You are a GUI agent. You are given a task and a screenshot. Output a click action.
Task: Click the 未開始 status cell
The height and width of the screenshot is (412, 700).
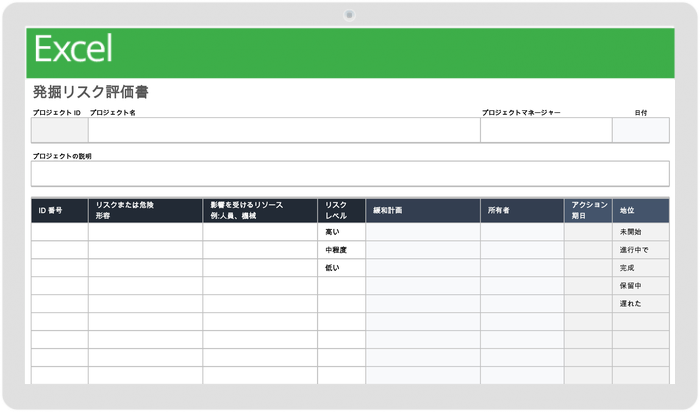(641, 232)
